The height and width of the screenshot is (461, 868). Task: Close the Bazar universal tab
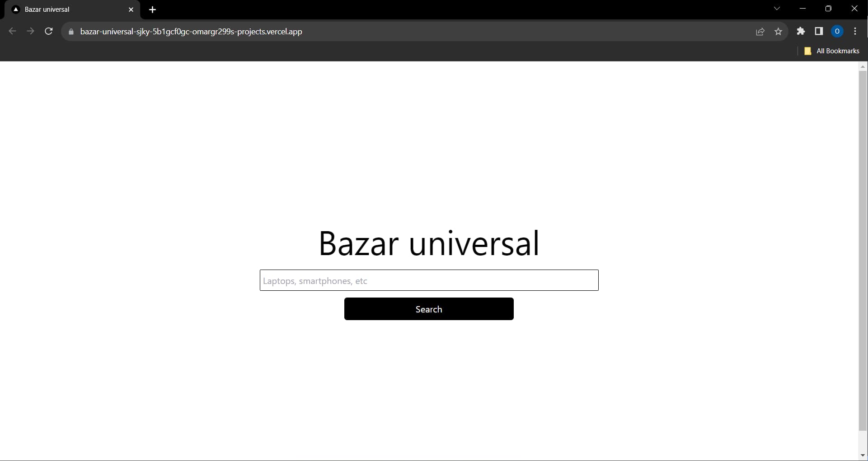point(131,9)
